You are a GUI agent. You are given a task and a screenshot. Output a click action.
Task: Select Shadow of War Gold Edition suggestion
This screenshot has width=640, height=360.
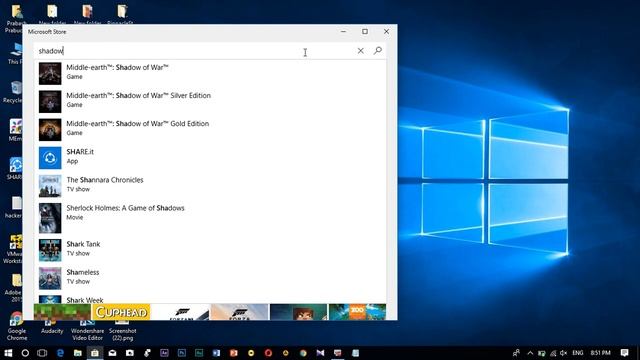pyautogui.click(x=210, y=129)
